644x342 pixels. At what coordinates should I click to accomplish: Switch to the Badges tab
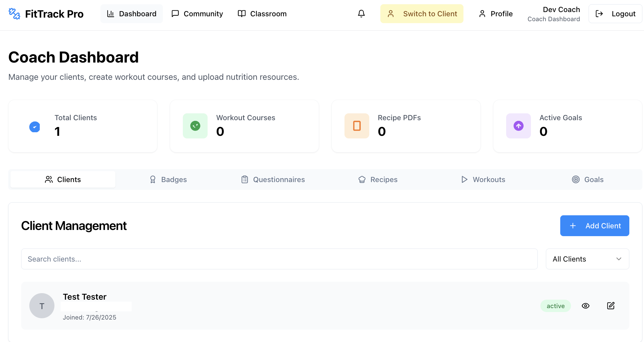[168, 179]
